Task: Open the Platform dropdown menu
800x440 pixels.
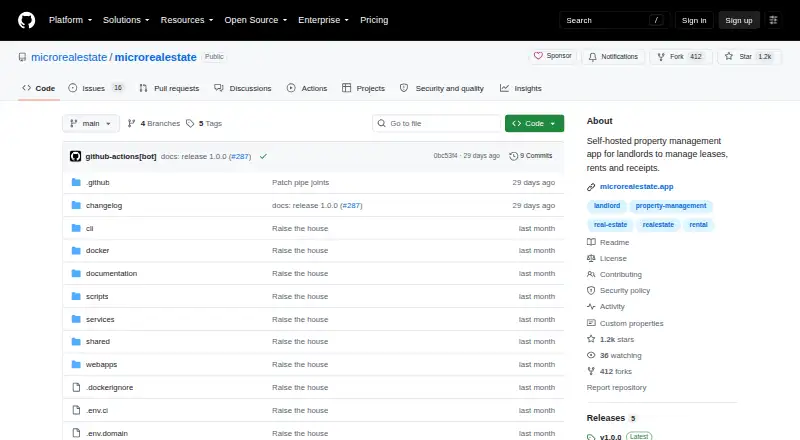Action: (70, 20)
